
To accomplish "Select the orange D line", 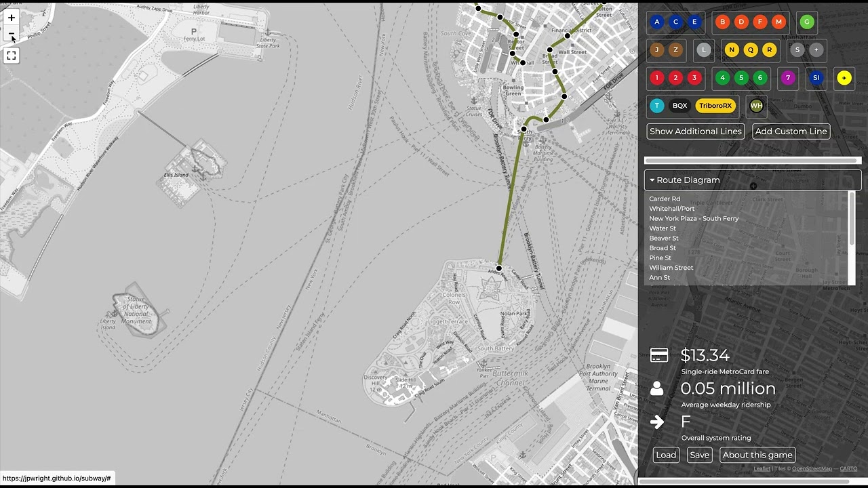I will pos(741,22).
